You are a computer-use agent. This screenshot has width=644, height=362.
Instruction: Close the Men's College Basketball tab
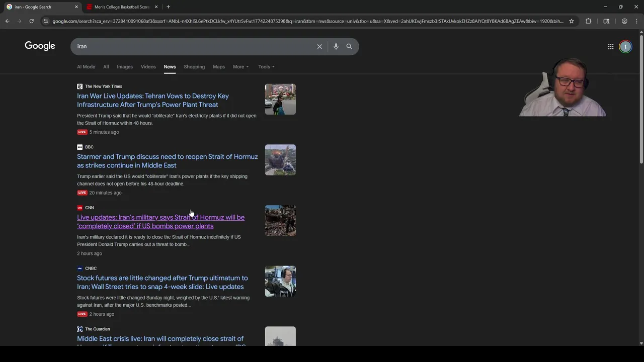coord(156,7)
